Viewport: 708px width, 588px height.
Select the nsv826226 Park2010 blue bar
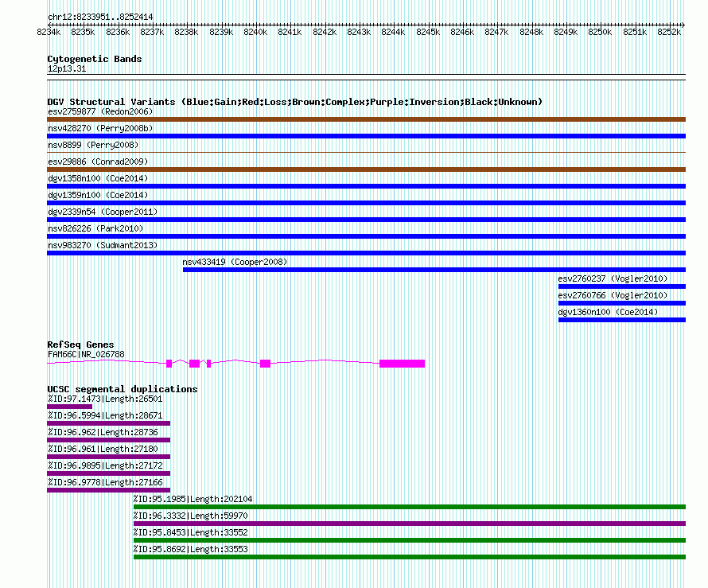[x=366, y=236]
